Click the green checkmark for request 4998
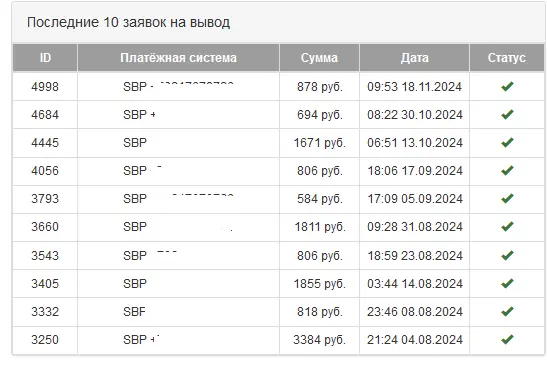This screenshot has height=371, width=547. tap(507, 86)
